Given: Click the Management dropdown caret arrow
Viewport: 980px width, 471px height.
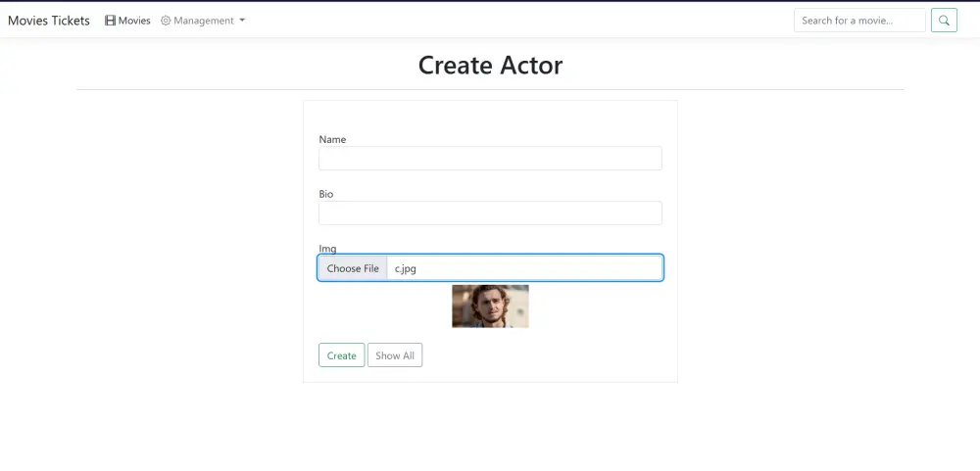Looking at the screenshot, I should pos(242,21).
